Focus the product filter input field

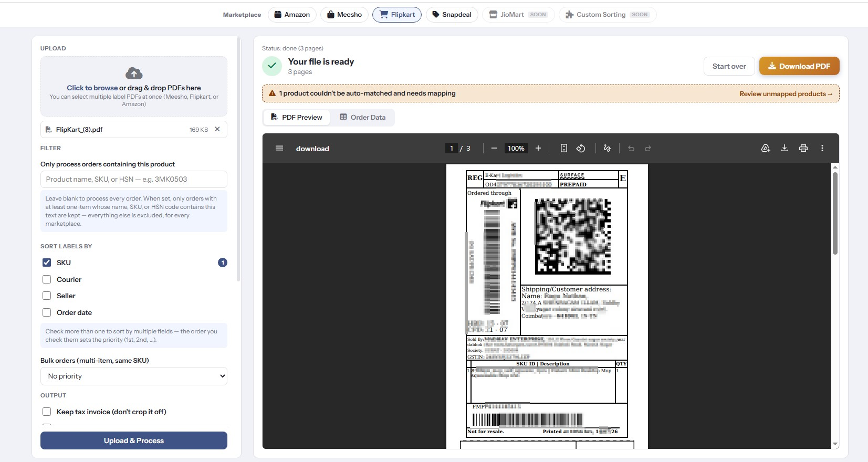(134, 179)
